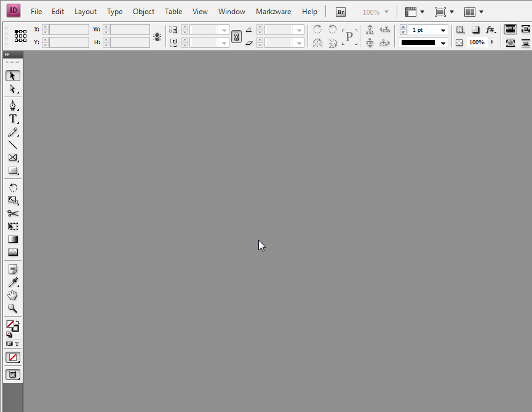
Task: Open the Object menu
Action: click(x=143, y=12)
